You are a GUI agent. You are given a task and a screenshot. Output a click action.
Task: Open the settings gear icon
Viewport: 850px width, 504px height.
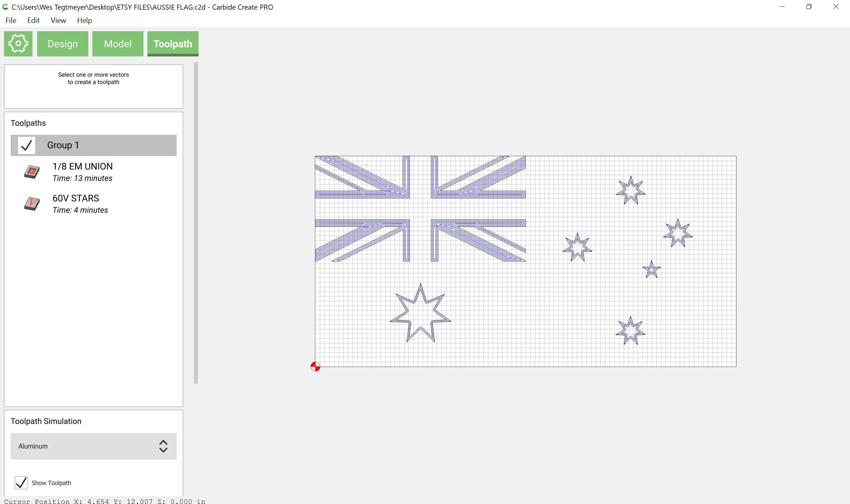[18, 43]
